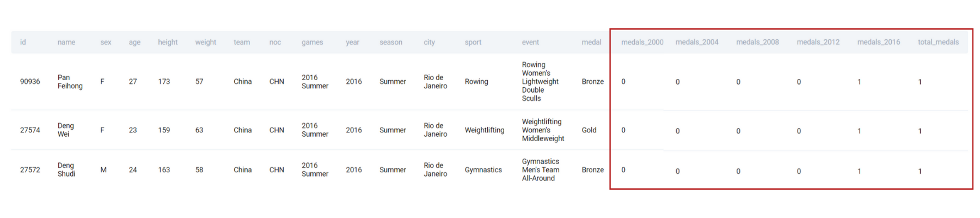Select the medals_2012 column header
Image resolution: width=980 pixels, height=218 pixels.
click(x=818, y=42)
